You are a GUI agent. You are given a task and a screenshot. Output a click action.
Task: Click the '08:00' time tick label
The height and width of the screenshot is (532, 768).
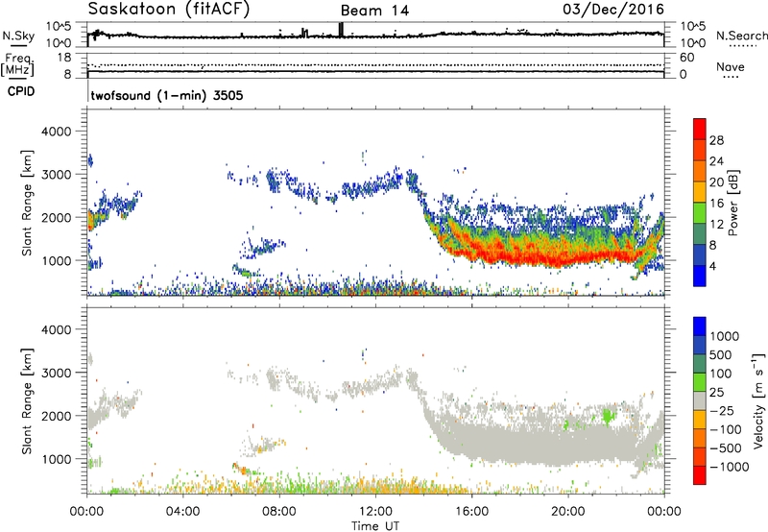pos(279,512)
